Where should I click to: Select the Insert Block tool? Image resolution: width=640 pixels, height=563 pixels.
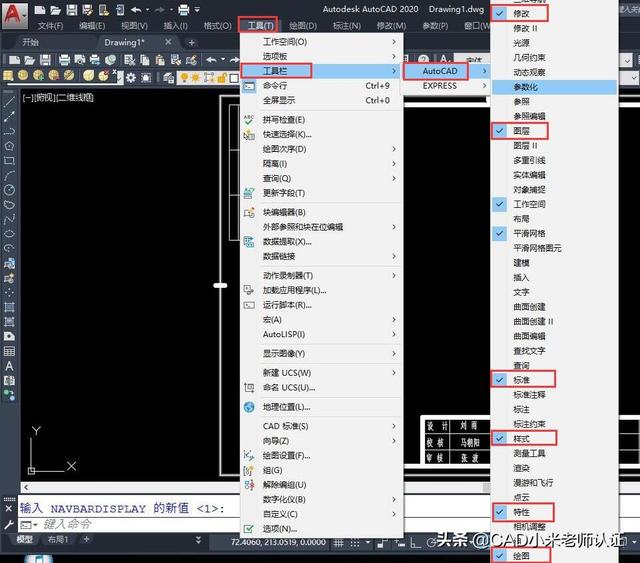click(x=9, y=263)
